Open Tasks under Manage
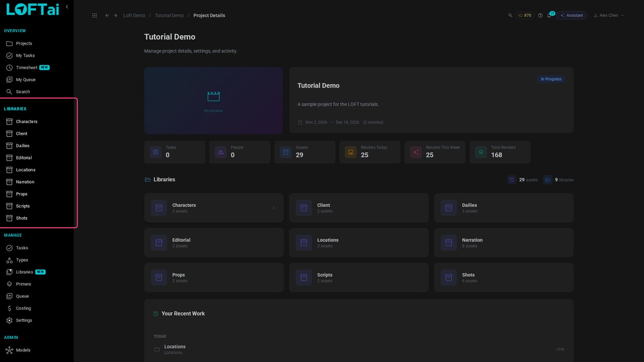 37,248
